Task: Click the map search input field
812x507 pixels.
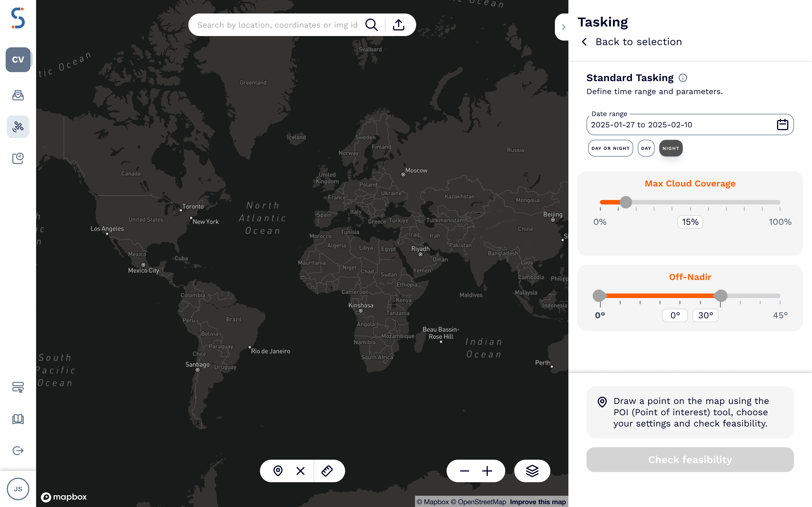Action: [279, 25]
